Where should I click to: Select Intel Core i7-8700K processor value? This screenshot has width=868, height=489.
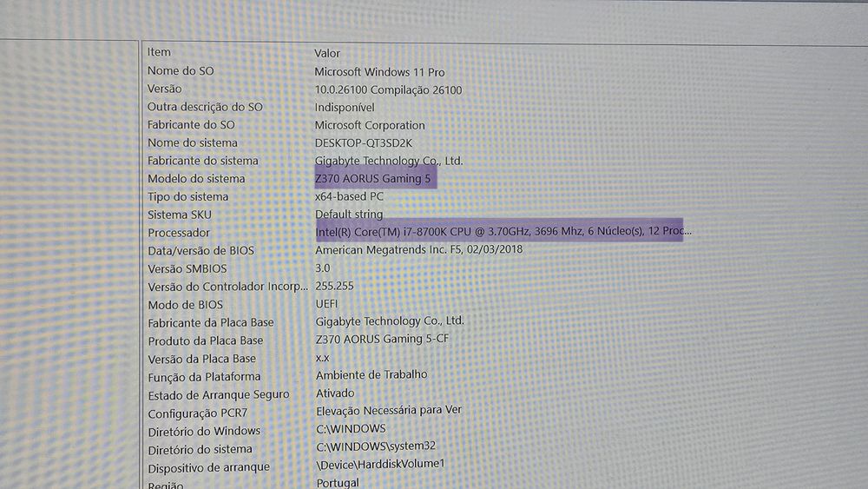[503, 232]
